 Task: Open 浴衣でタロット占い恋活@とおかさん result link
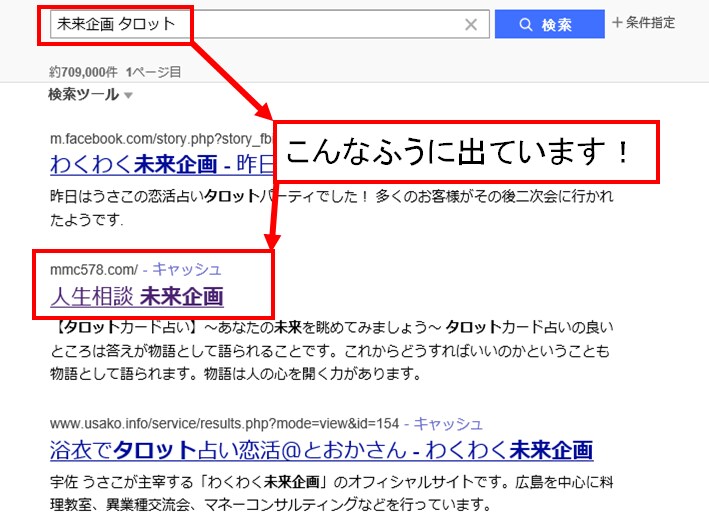(321, 450)
